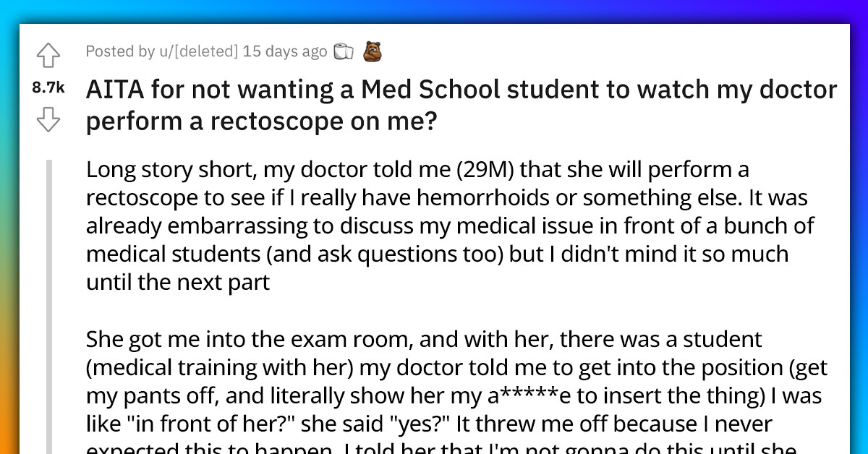Select the upvote arrow above the score
868x454 pixels.
(x=49, y=56)
